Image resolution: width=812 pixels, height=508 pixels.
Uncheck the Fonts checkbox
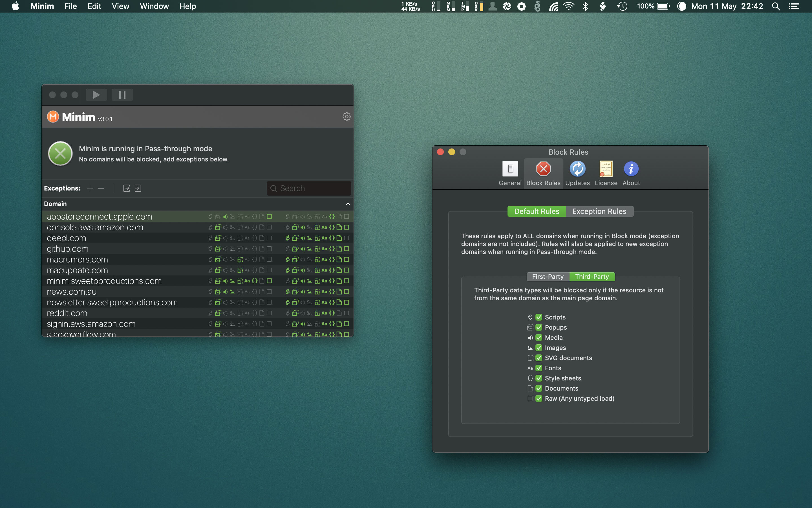click(539, 368)
